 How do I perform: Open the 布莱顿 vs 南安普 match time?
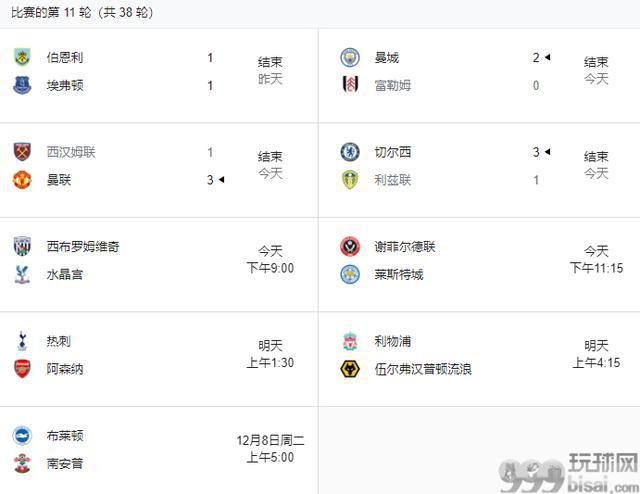tap(270, 449)
